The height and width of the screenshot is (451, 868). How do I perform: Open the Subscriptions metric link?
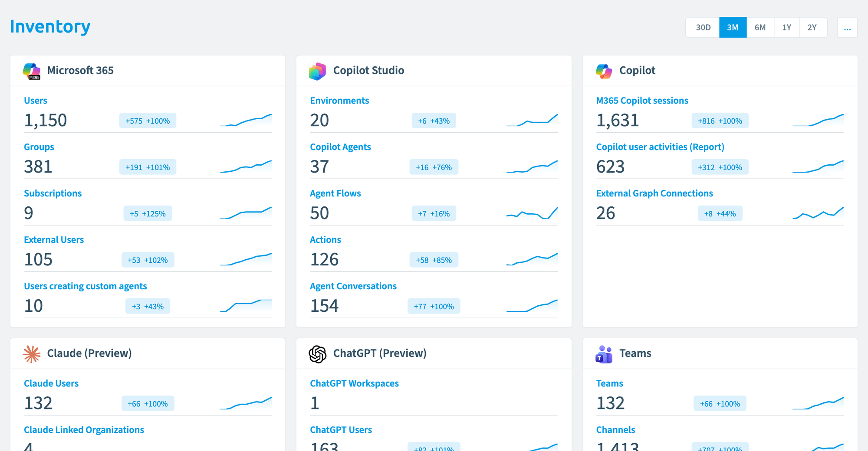click(53, 193)
